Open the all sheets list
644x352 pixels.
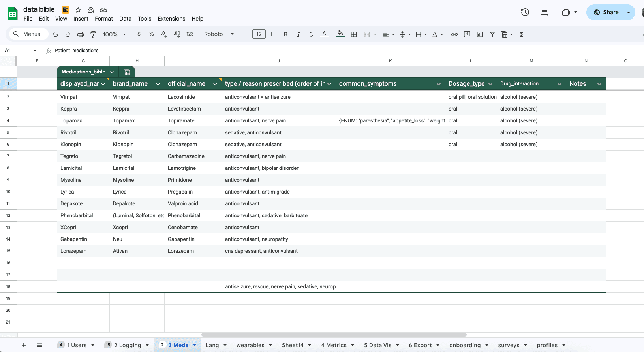coord(39,345)
